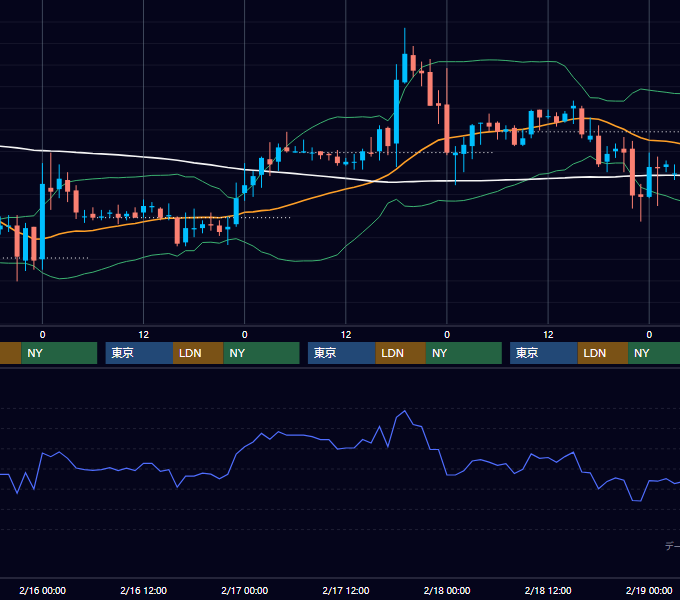680x600 pixels.
Task: Click the oscillator line's highest peak
Action: pos(405,411)
